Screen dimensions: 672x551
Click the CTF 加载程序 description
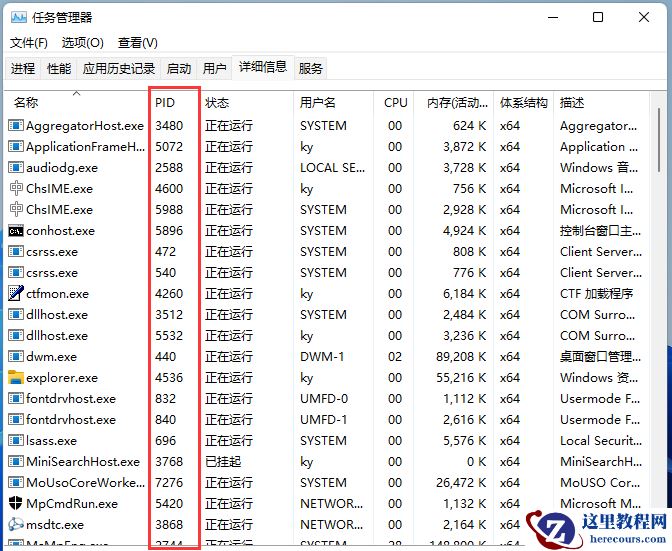click(596, 293)
